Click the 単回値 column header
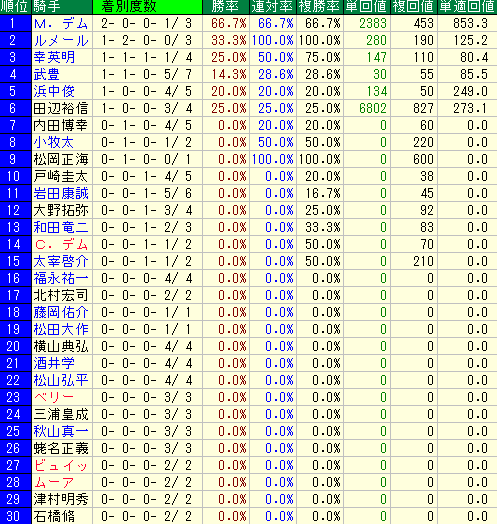 [x=367, y=7]
